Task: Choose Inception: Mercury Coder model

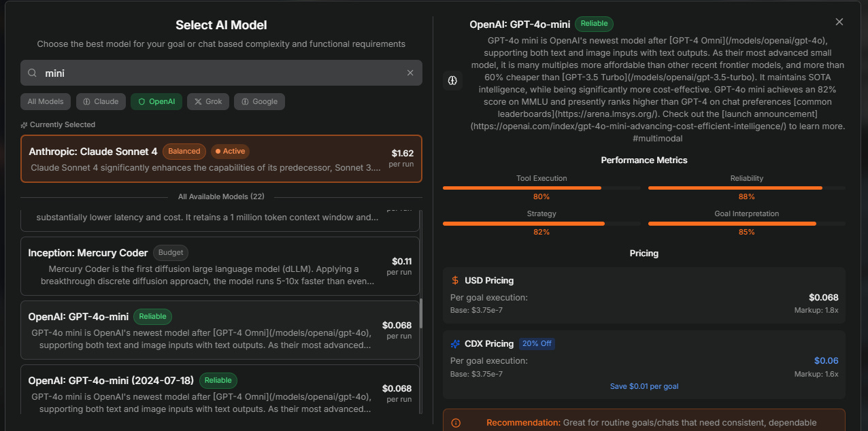Action: point(220,266)
